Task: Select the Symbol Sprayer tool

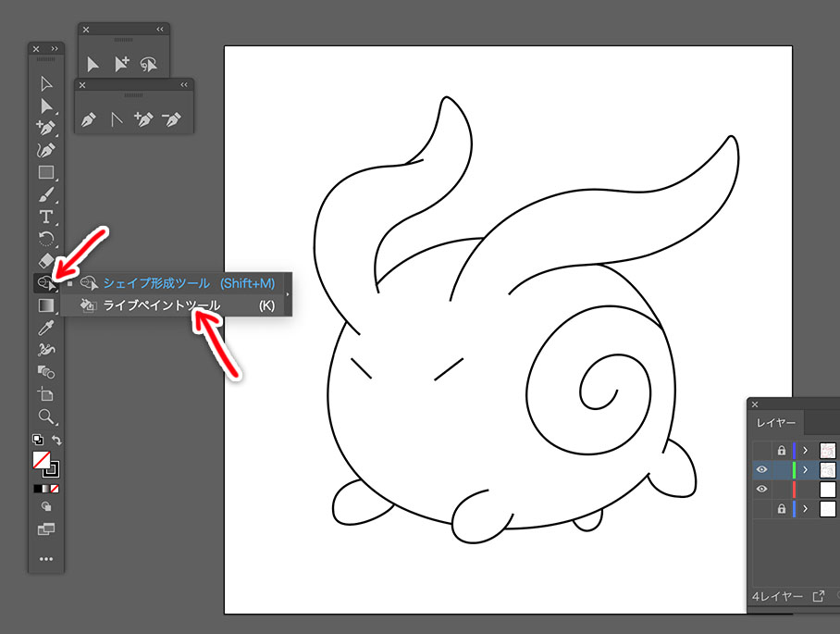Action: coord(46,350)
